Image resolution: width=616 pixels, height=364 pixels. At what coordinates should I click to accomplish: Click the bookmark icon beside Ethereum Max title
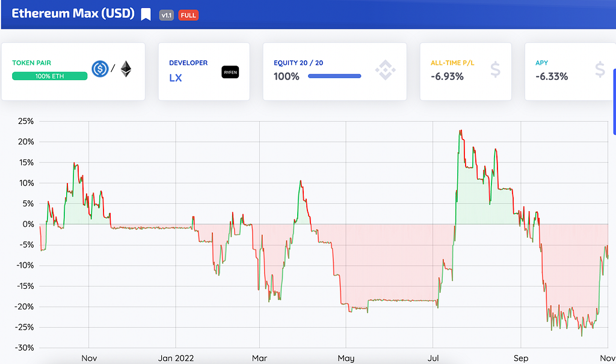click(146, 14)
